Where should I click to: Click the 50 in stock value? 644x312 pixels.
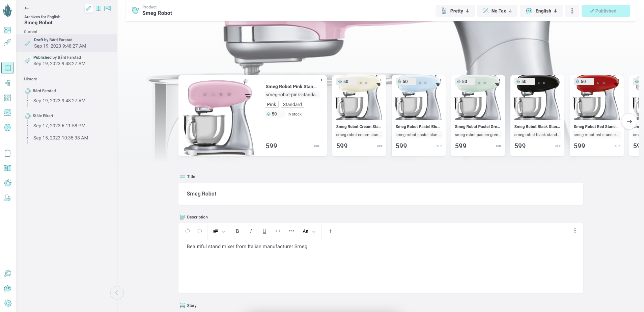pos(274,114)
